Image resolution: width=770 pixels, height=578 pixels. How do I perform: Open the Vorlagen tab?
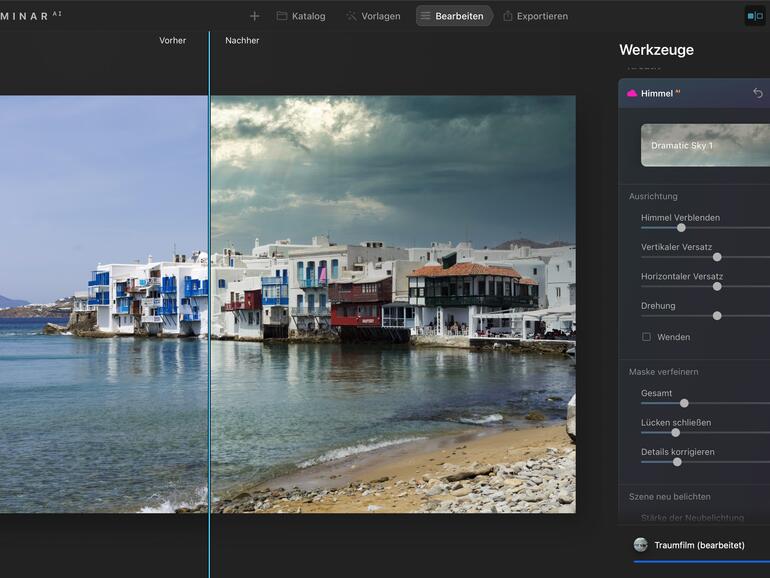pos(373,16)
